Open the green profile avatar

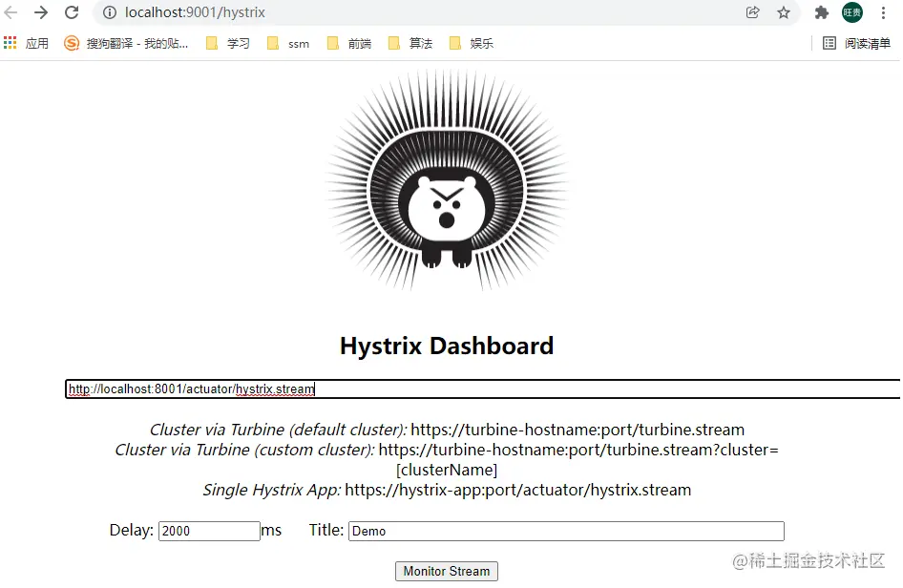[852, 12]
